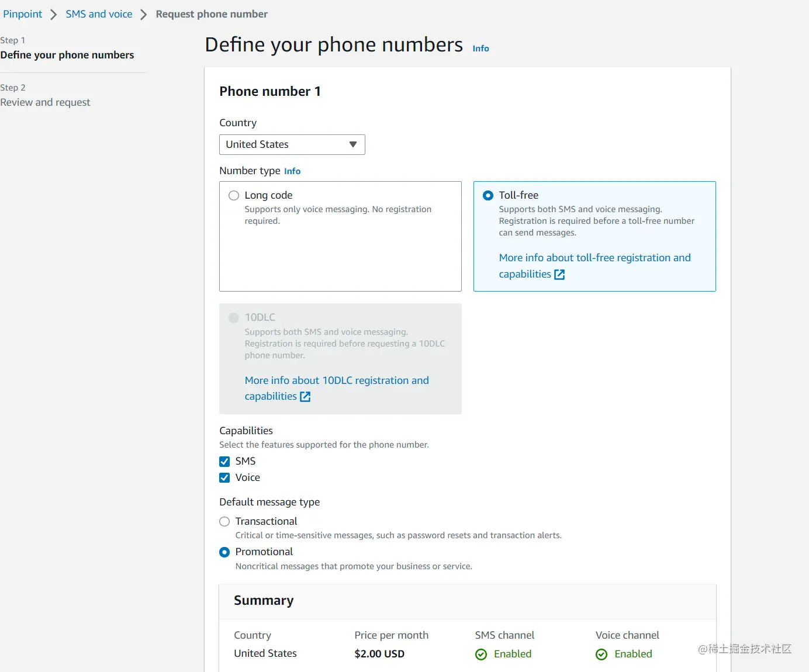Image resolution: width=809 pixels, height=672 pixels.
Task: Click the Info link beside Define your phone numbers
Action: [x=480, y=49]
